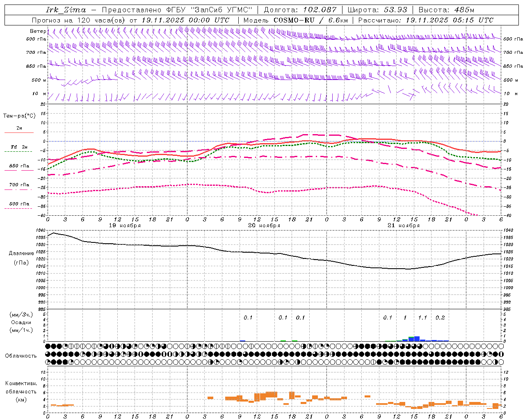Select the Рассчитано: 19.11.2025 05:15 UTC timestamp

pyautogui.click(x=426, y=20)
